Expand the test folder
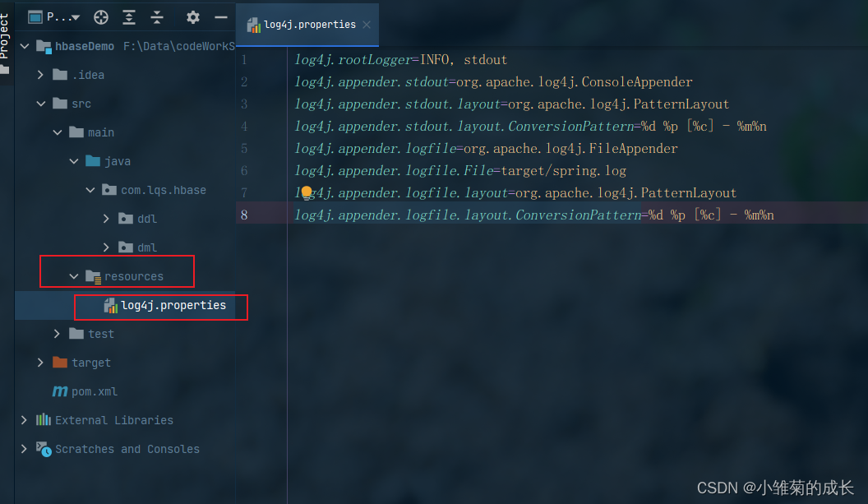 57,334
